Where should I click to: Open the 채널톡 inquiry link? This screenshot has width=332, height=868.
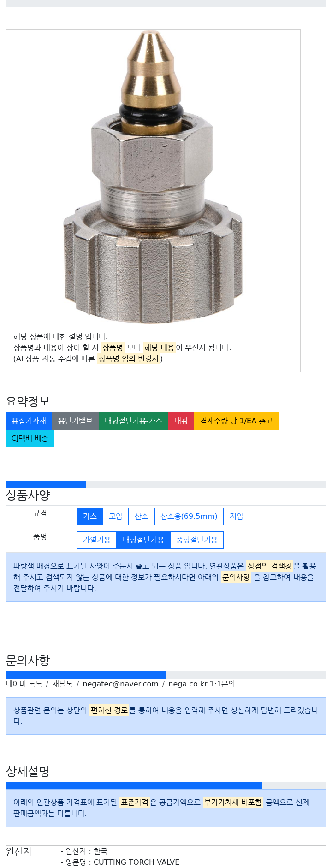pyautogui.click(x=62, y=684)
